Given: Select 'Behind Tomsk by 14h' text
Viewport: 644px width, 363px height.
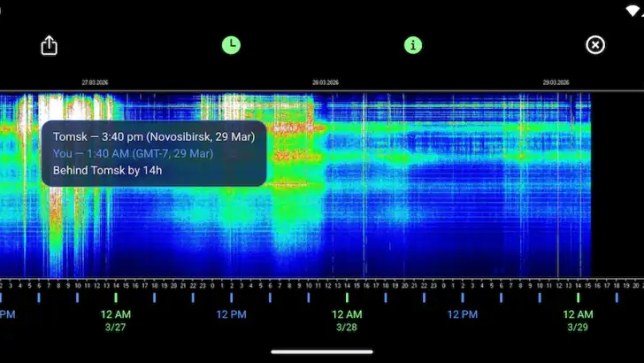Looking at the screenshot, I should [x=107, y=170].
